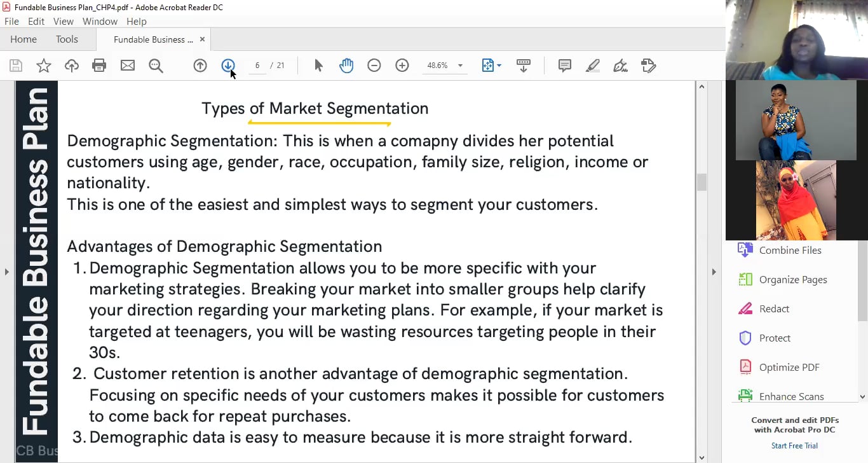Activate the Hand pan tool
868x463 pixels.
point(346,66)
